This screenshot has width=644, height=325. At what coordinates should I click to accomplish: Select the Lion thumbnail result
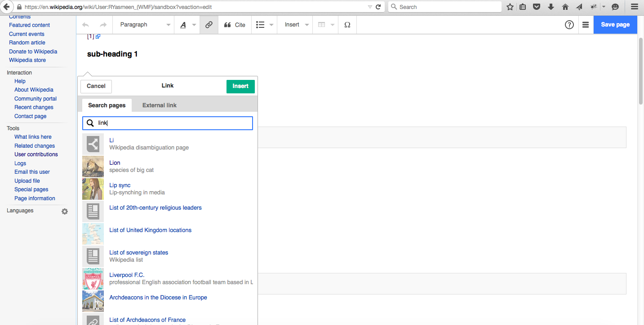93,167
